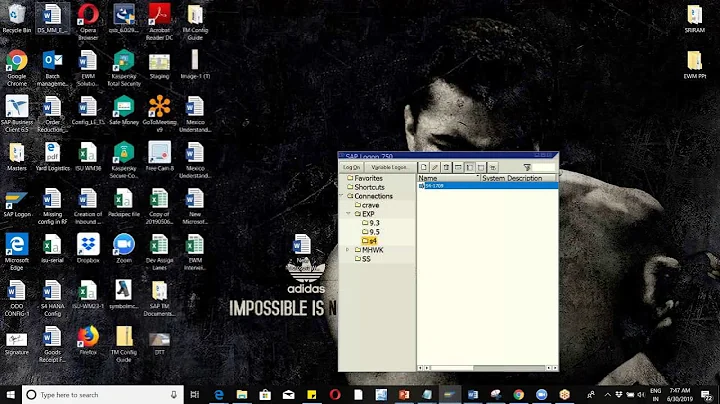The width and height of the screenshot is (720, 404).
Task: Open Mail app from taskbar
Action: 288,395
